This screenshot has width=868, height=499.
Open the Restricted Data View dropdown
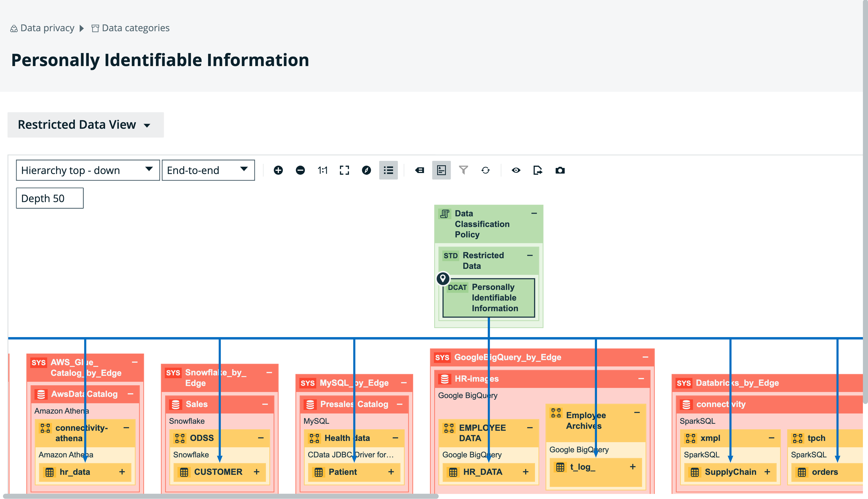(x=85, y=125)
